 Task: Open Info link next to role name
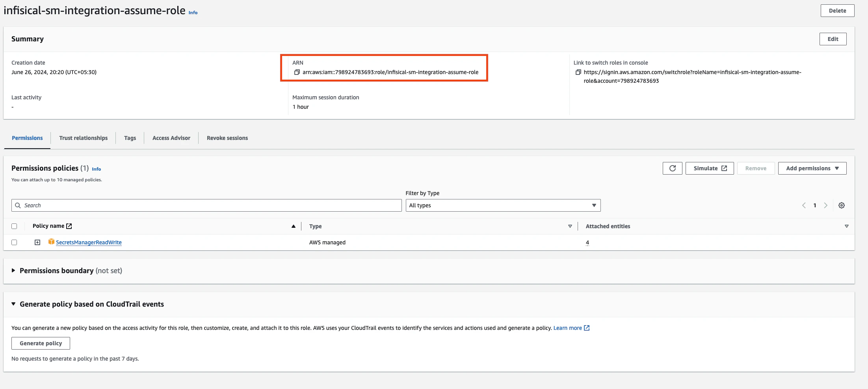click(193, 13)
